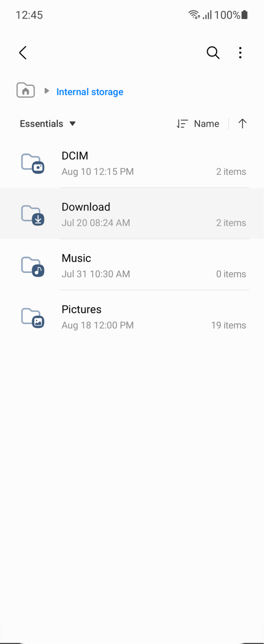
Task: Click the Download folder icon
Action: pyautogui.click(x=33, y=215)
